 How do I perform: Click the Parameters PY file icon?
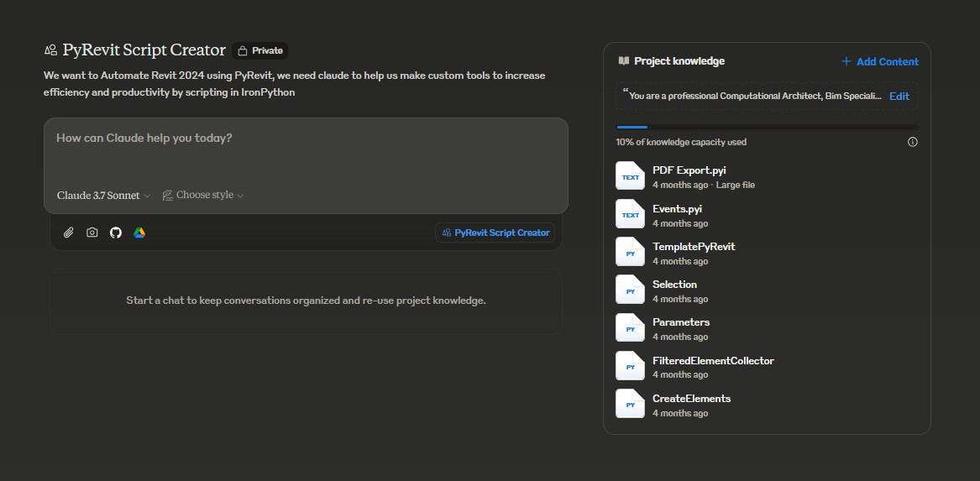point(630,327)
